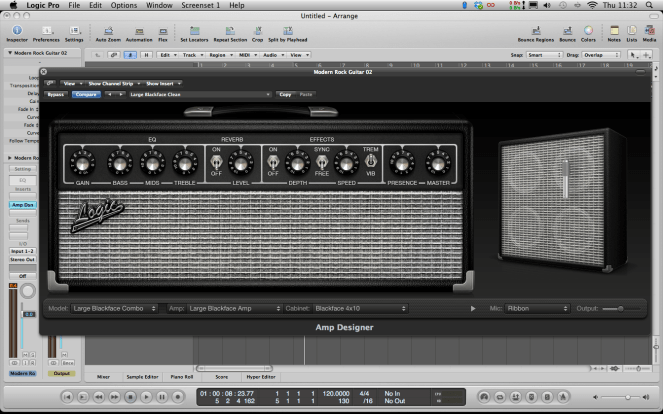
Task: Flip the Trem/Vib switch
Action: (371, 161)
